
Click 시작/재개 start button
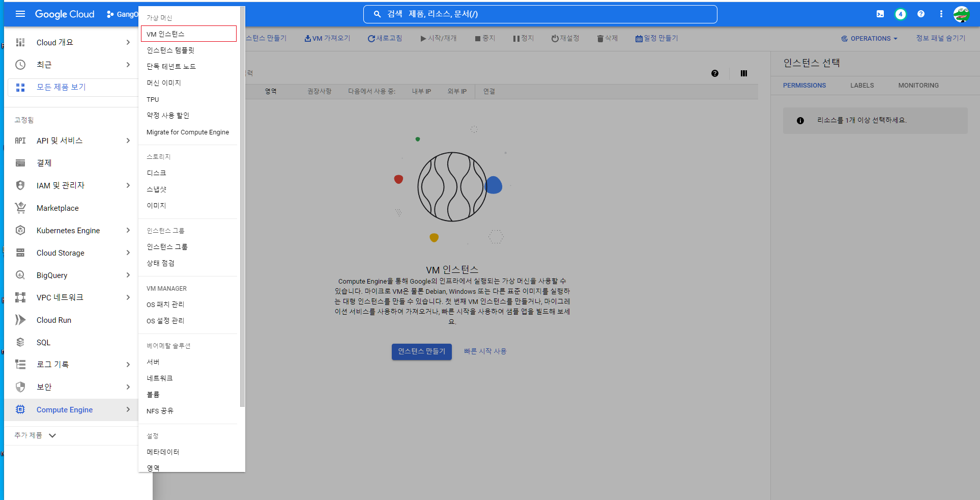pyautogui.click(x=439, y=38)
